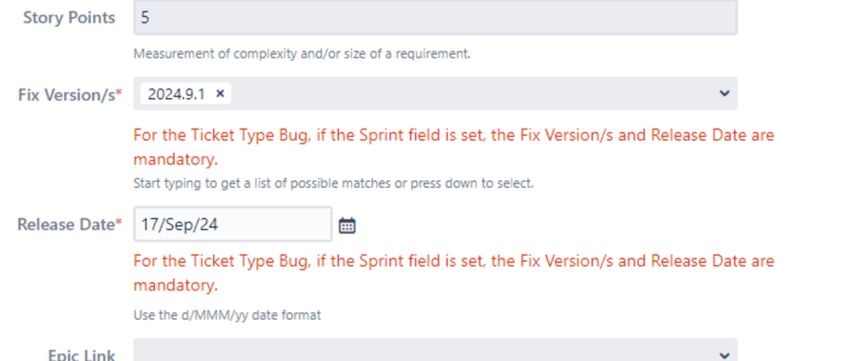The width and height of the screenshot is (868, 361).
Task: Expand the Fix Version/s dropdown arrow
Action: click(x=724, y=94)
